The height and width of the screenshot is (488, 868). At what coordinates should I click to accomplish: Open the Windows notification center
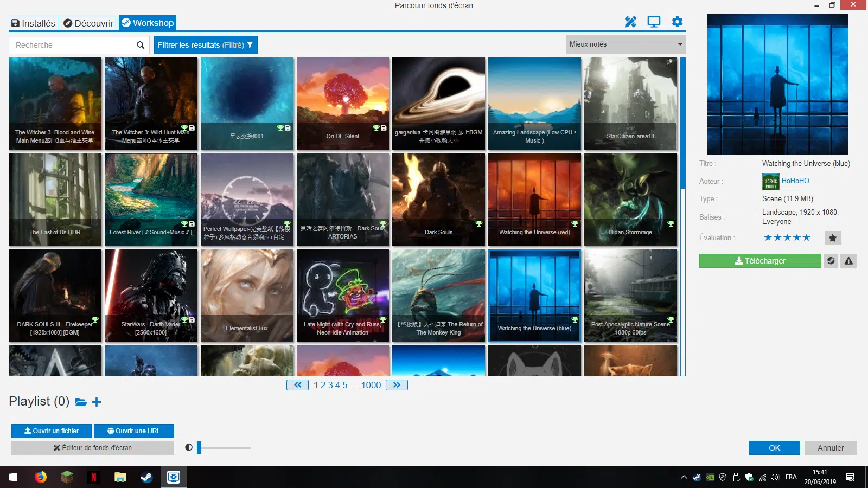850,477
